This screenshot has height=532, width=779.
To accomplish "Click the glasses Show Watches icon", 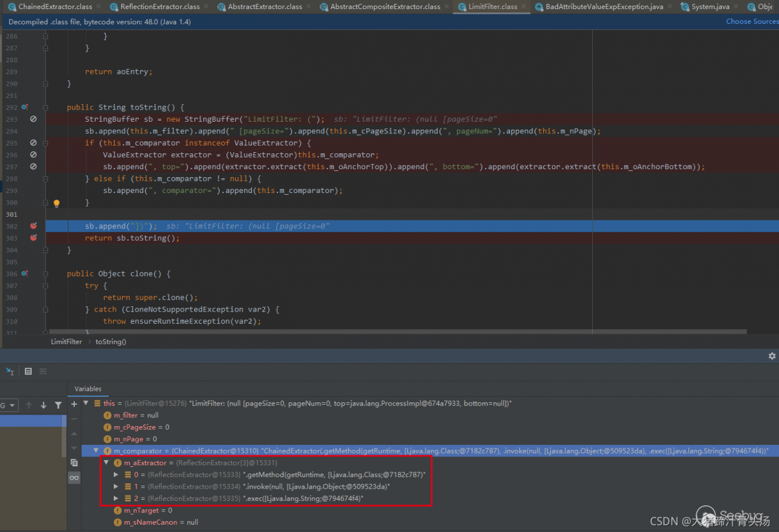I will [74, 478].
